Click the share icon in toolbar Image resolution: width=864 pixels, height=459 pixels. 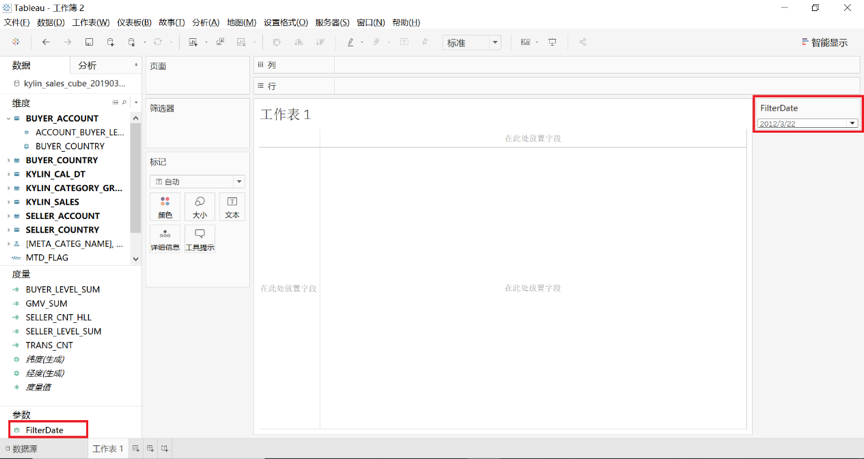pyautogui.click(x=583, y=43)
